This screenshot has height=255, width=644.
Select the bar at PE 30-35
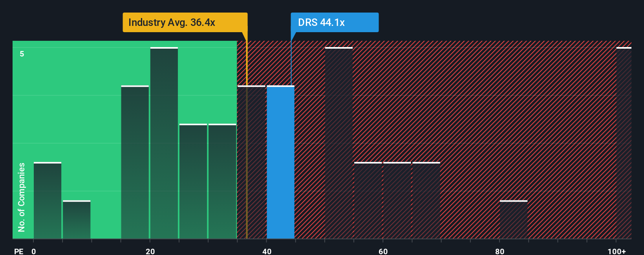[x=222, y=181]
